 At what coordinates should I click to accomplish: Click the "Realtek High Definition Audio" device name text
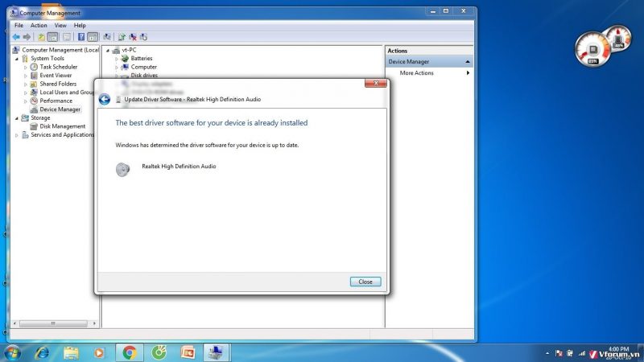[179, 167]
